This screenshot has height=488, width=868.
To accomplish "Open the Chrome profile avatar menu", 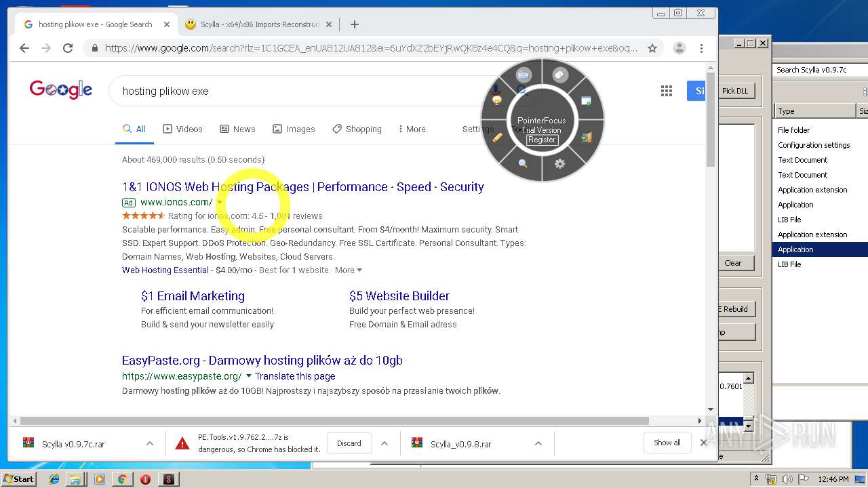I will pos(679,48).
